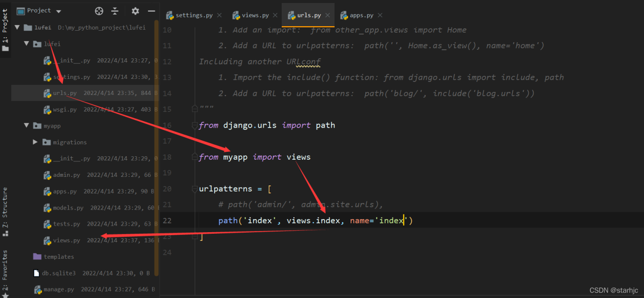This screenshot has height=298, width=644.
Task: Fold urlpatterns list at line 20 gutter
Action: point(195,189)
